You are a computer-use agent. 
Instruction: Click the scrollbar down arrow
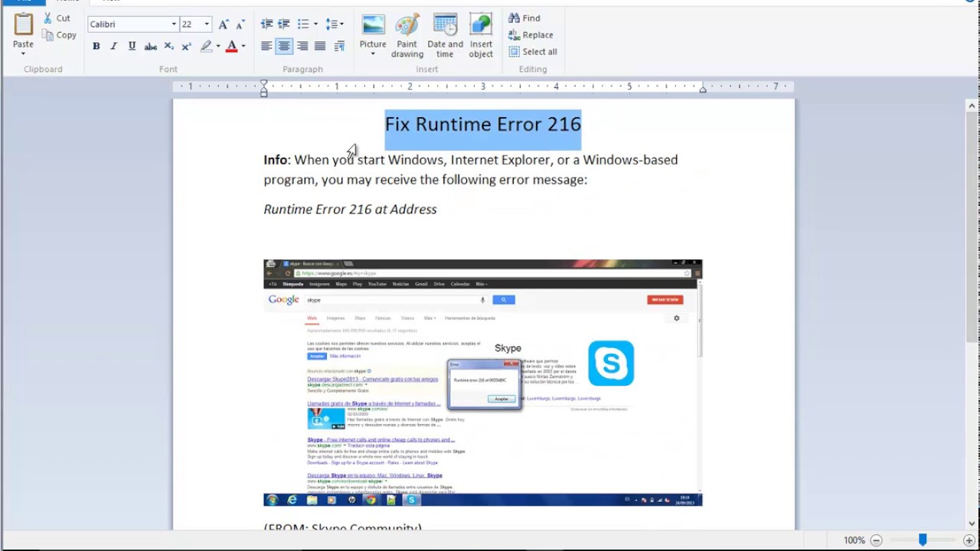click(972, 523)
